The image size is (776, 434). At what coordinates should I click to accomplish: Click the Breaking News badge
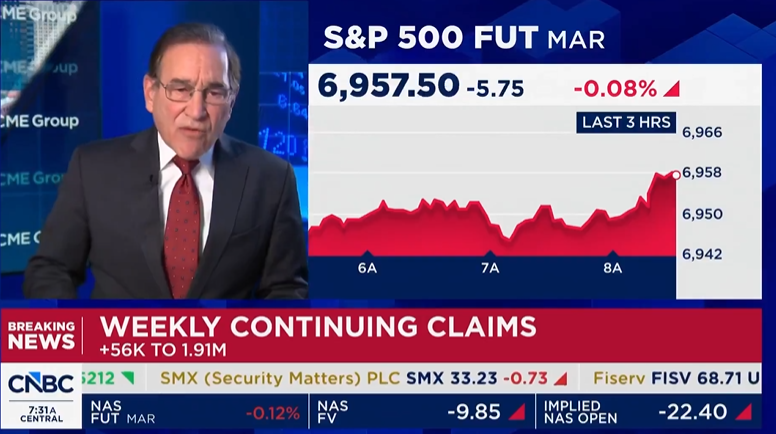coord(41,336)
